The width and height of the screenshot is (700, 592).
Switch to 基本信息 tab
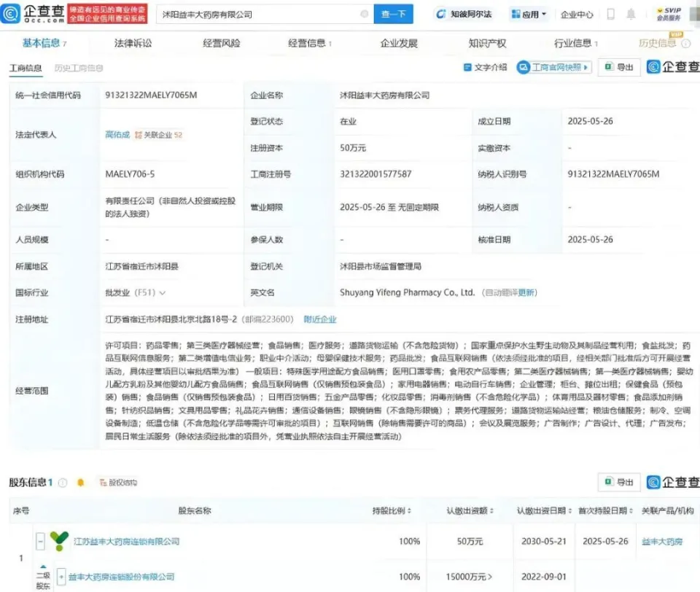(x=44, y=43)
